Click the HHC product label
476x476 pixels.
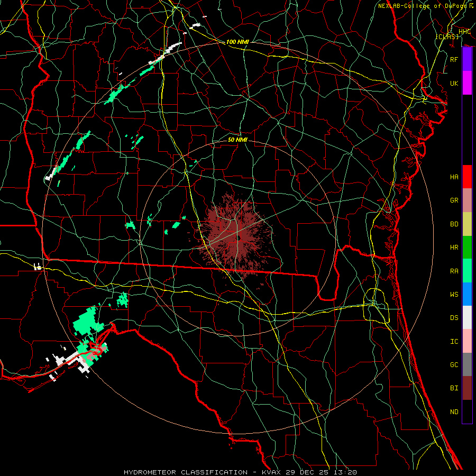(x=464, y=32)
